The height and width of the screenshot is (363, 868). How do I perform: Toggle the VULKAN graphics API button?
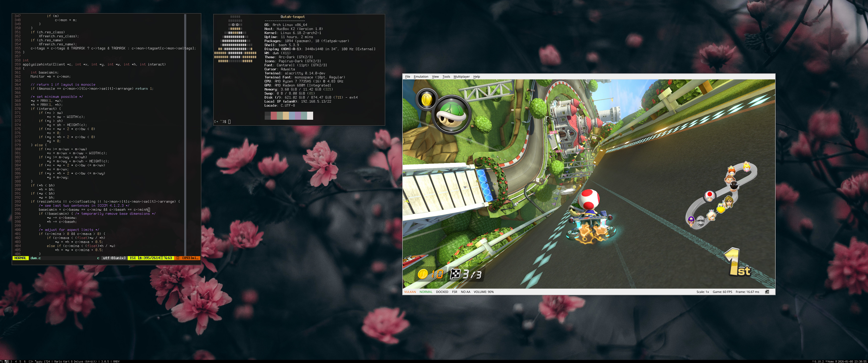(410, 292)
